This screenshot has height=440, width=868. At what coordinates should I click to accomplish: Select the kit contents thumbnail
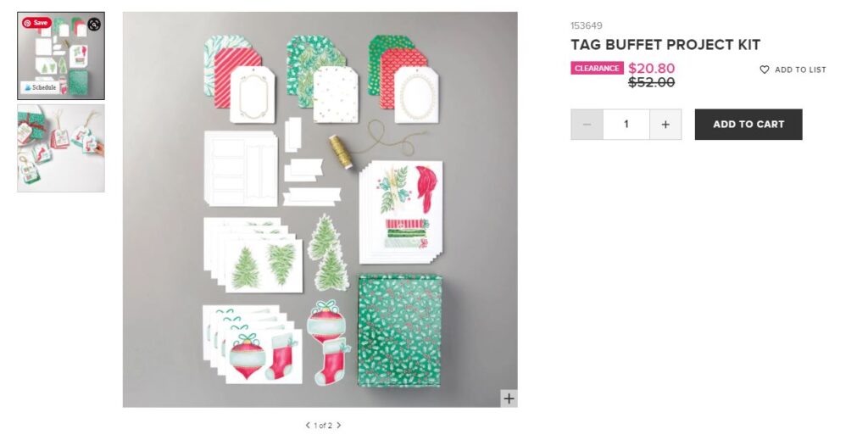tap(61, 56)
